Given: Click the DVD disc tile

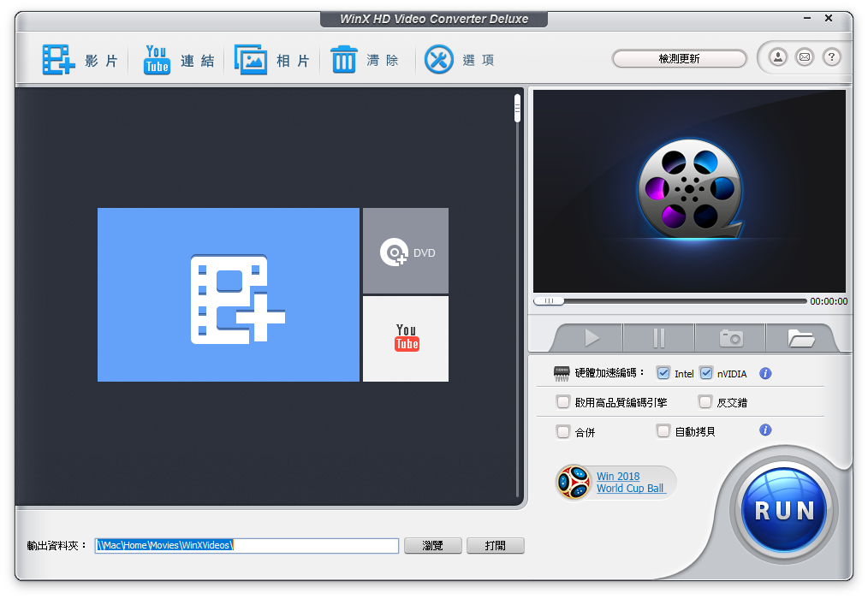Looking at the screenshot, I should [x=406, y=251].
